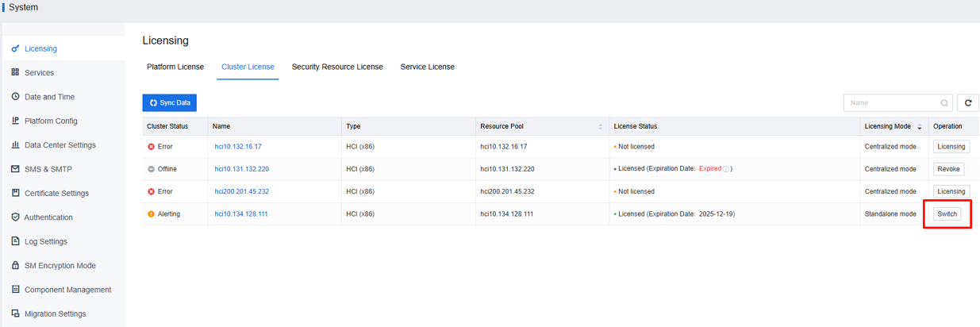980x327 pixels.
Task: Switch to the Platform License tab
Action: point(175,67)
